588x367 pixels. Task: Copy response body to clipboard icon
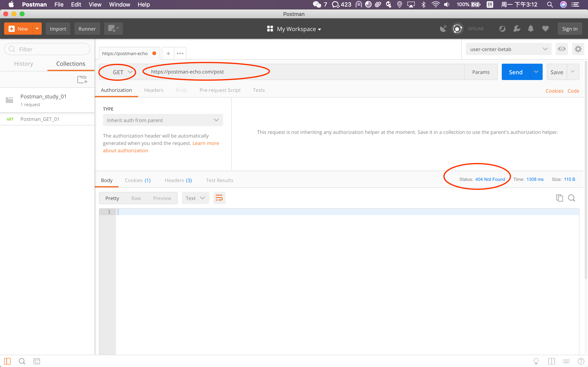[x=559, y=198]
